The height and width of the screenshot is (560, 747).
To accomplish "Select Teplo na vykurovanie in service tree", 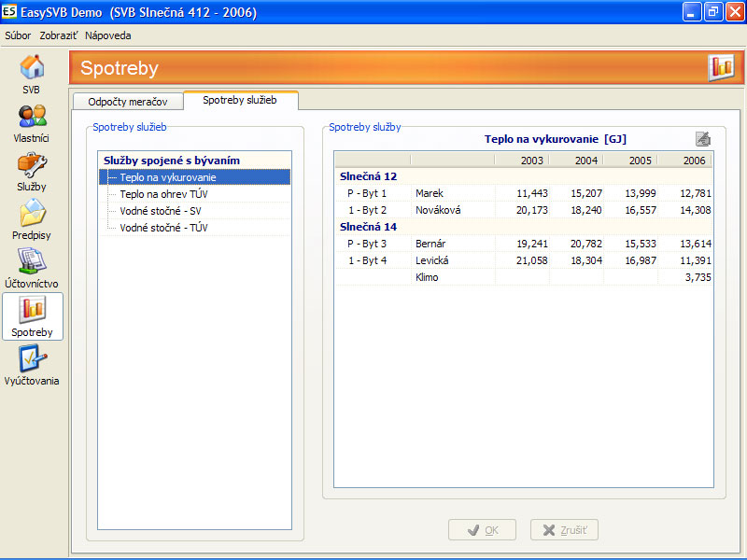I will coord(195,177).
